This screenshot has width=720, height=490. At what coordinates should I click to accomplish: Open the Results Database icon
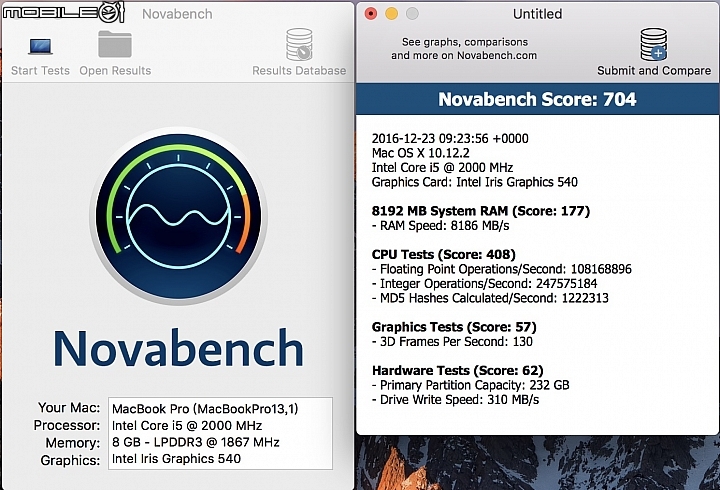(x=299, y=45)
